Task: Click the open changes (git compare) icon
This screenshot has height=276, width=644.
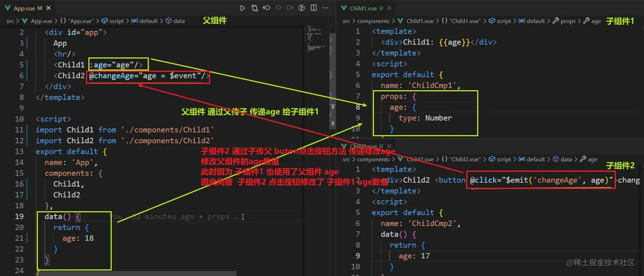Action: [254, 8]
